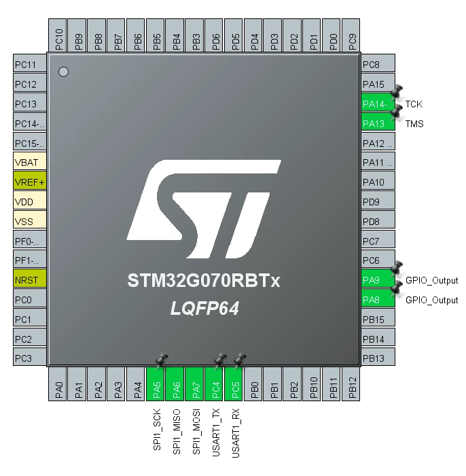Select pin PC6 on right side

pos(378,260)
